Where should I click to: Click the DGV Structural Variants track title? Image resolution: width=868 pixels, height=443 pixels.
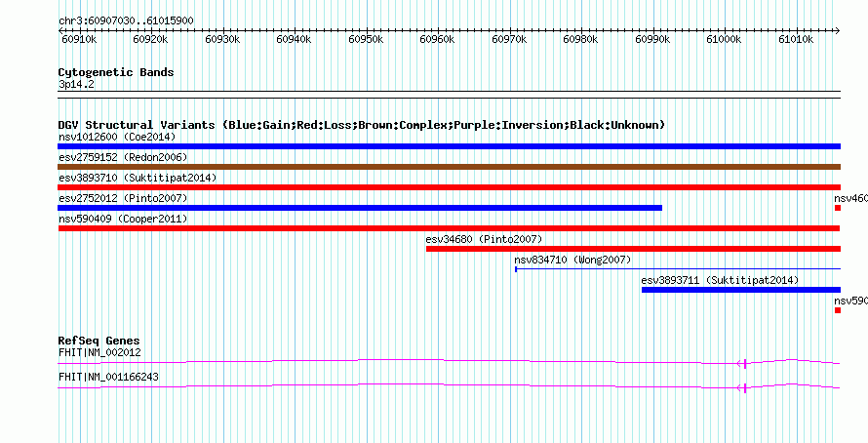tap(362, 125)
